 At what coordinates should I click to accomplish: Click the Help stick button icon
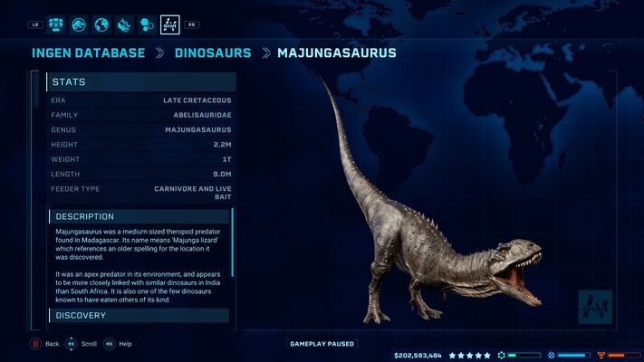(x=110, y=344)
